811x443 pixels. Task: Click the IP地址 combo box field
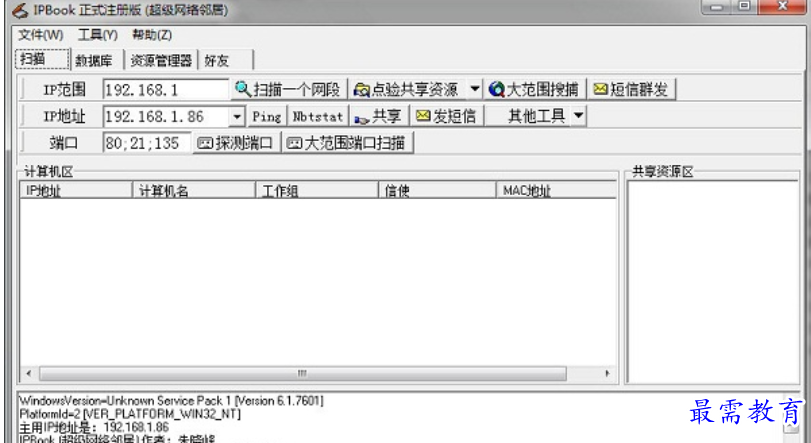click(x=166, y=116)
